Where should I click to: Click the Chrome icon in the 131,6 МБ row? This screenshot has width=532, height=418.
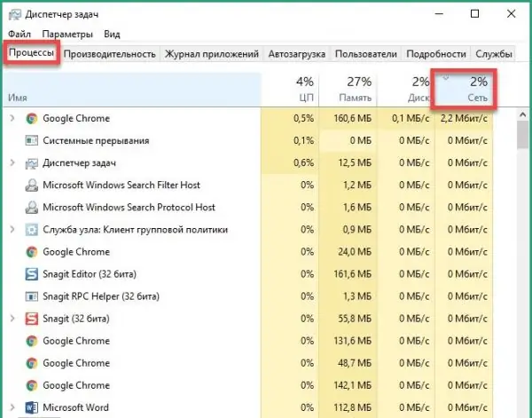(x=32, y=341)
